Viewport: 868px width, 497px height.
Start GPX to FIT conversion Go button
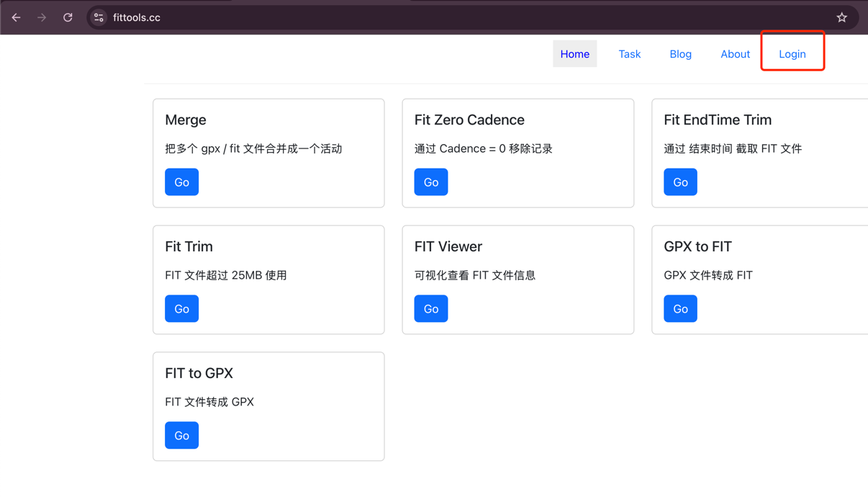coord(679,309)
